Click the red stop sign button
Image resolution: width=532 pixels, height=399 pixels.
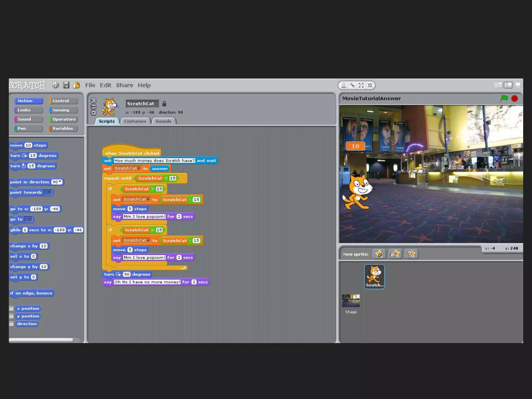tap(514, 98)
